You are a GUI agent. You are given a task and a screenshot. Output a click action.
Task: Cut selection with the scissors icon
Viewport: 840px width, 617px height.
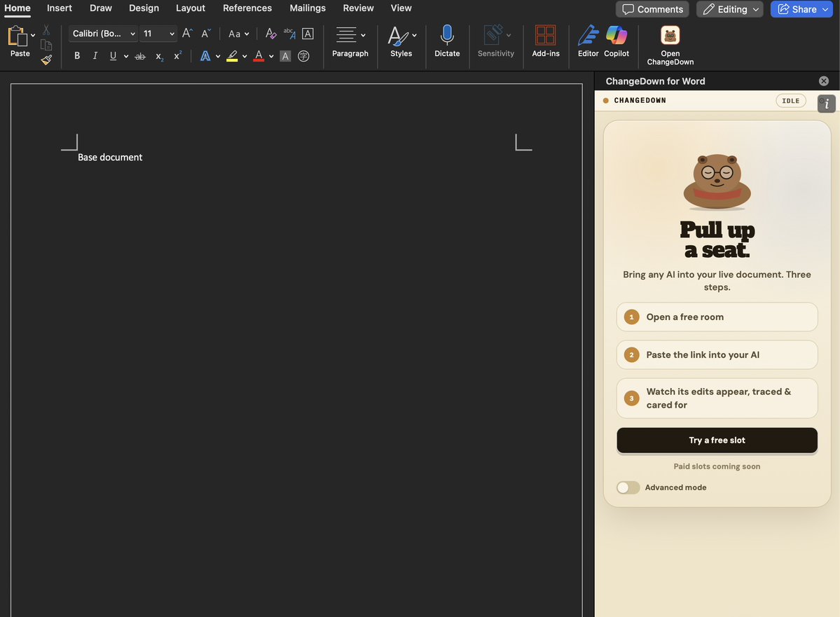pyautogui.click(x=47, y=30)
